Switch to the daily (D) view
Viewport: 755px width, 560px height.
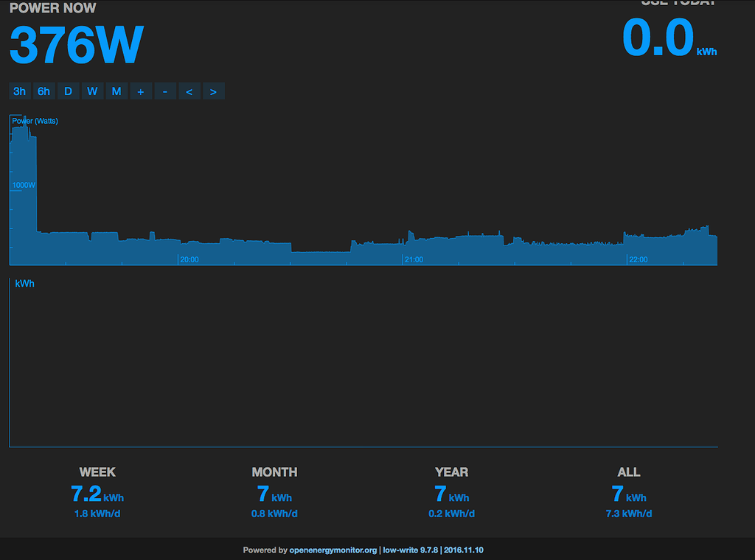(68, 91)
